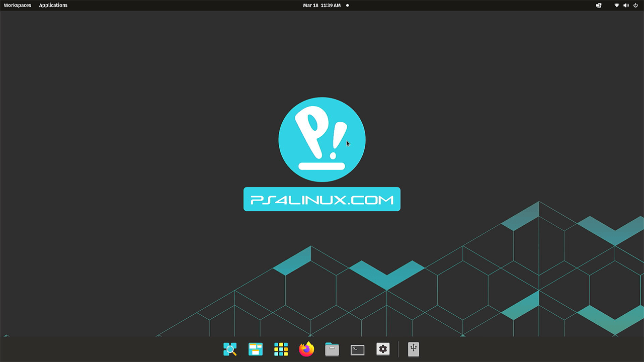Click the notification dot beside the clock
The width and height of the screenshot is (644, 362).
348,6
